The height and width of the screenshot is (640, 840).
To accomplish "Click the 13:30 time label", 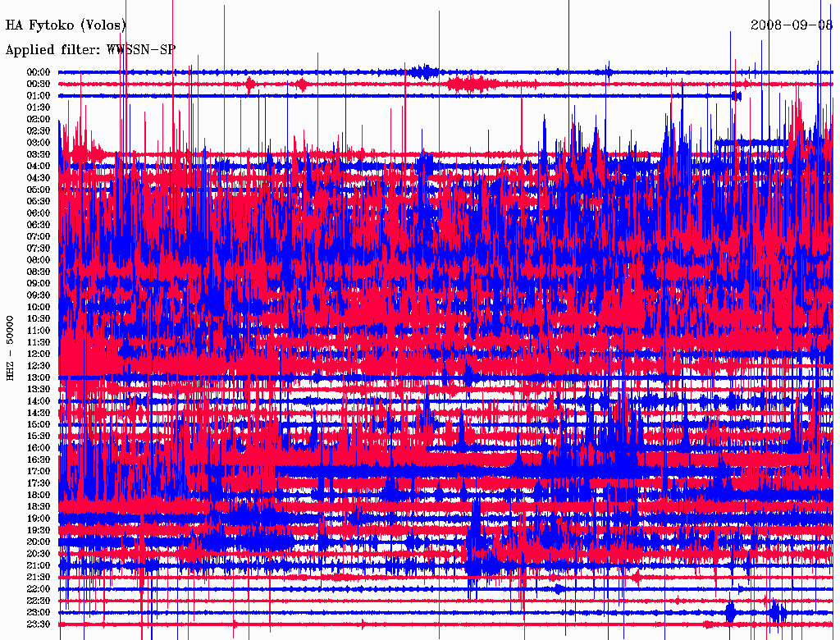I will click(x=39, y=389).
